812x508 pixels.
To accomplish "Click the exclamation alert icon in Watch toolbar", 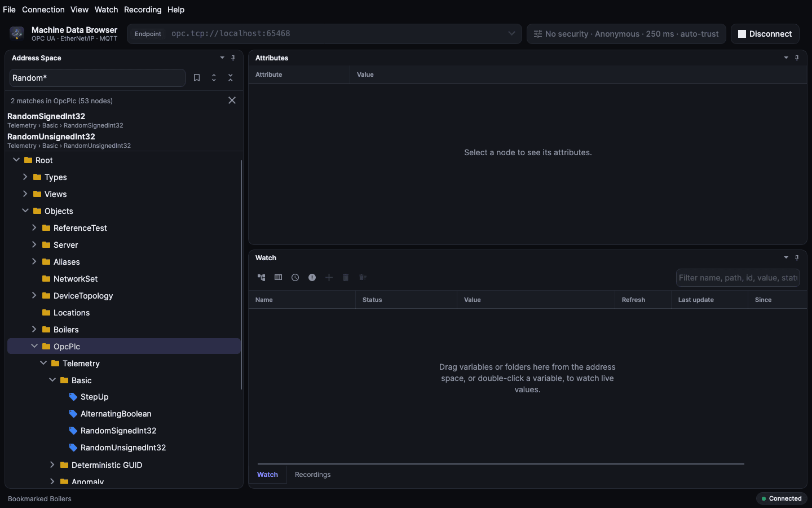I will click(312, 278).
